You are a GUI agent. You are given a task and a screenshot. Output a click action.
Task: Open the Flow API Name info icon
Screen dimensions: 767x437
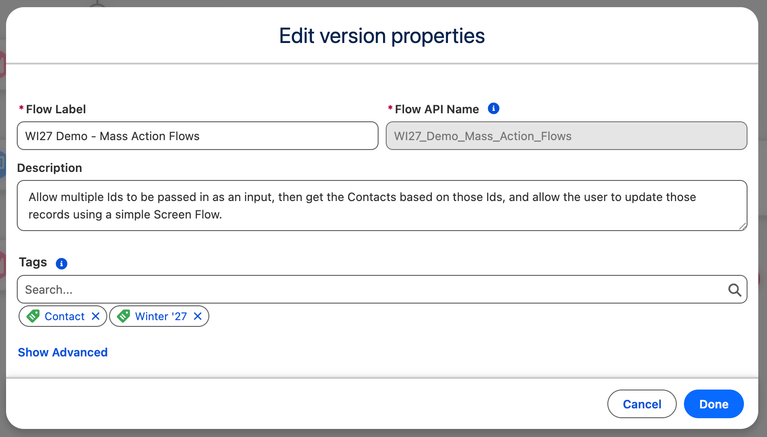tap(493, 109)
